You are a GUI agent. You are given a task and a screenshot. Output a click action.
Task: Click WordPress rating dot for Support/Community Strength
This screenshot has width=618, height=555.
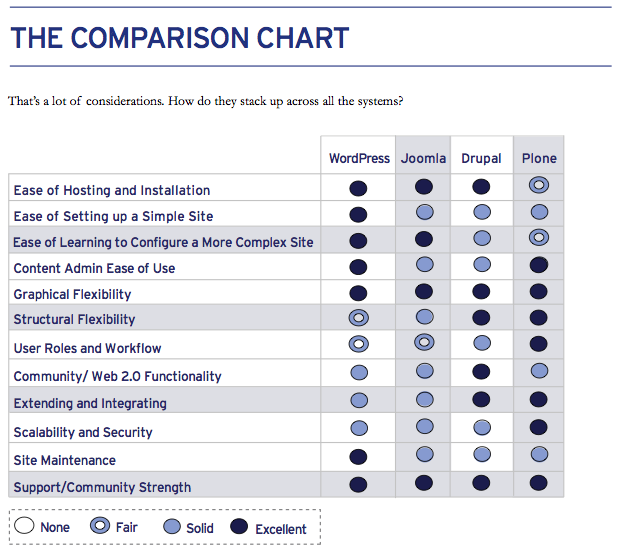pyautogui.click(x=359, y=484)
